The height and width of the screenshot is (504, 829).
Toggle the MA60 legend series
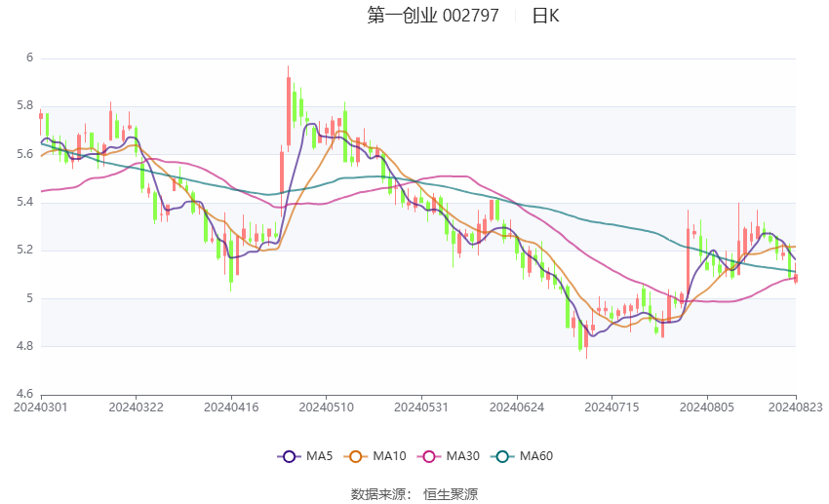pyautogui.click(x=522, y=456)
